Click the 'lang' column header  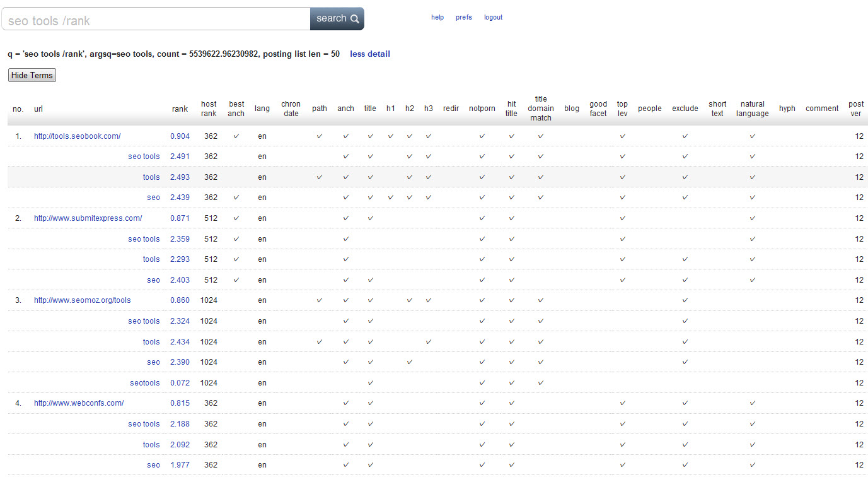[262, 109]
